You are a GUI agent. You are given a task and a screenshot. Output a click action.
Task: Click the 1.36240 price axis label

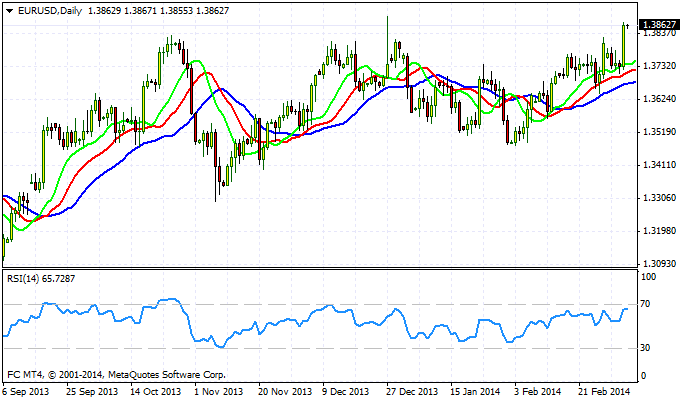[x=660, y=98]
